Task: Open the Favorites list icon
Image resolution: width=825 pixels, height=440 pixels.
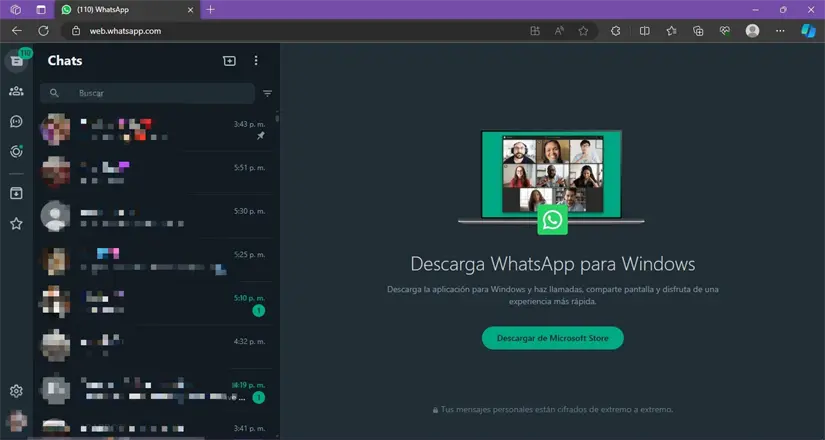Action: pyautogui.click(x=671, y=31)
